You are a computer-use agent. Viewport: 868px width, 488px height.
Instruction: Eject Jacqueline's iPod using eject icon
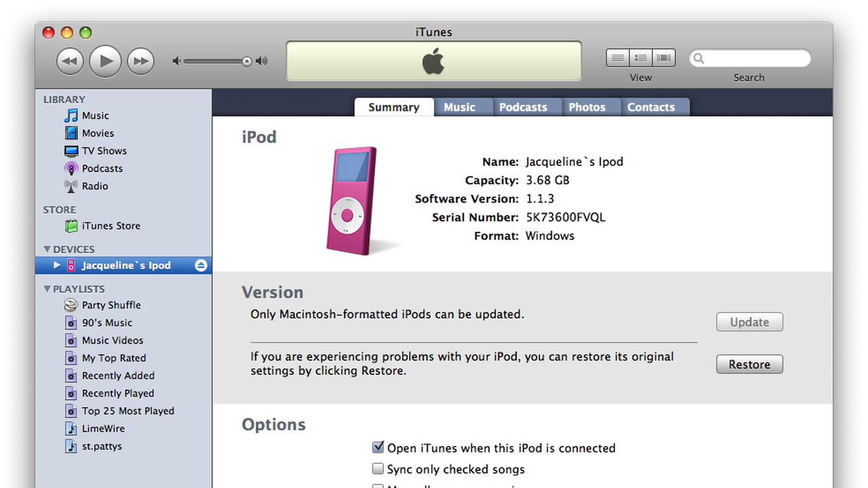pyautogui.click(x=201, y=266)
